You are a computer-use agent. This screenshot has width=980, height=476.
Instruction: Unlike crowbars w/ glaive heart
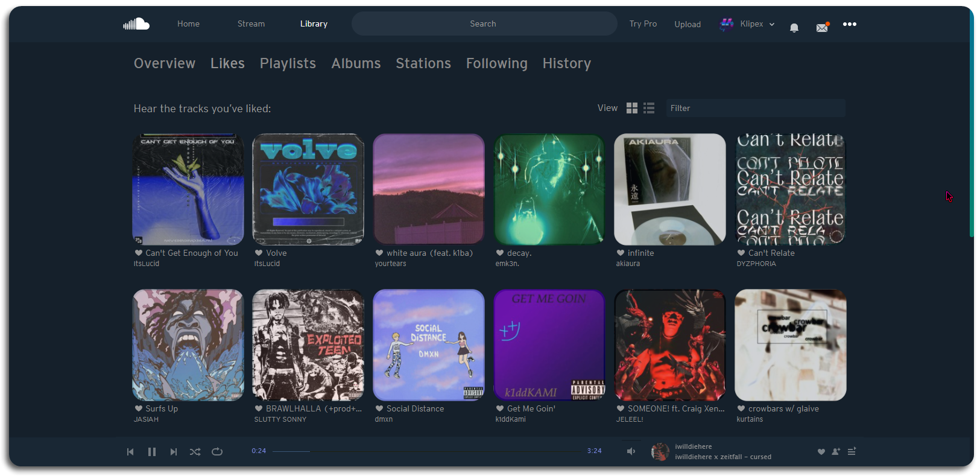[x=741, y=408]
